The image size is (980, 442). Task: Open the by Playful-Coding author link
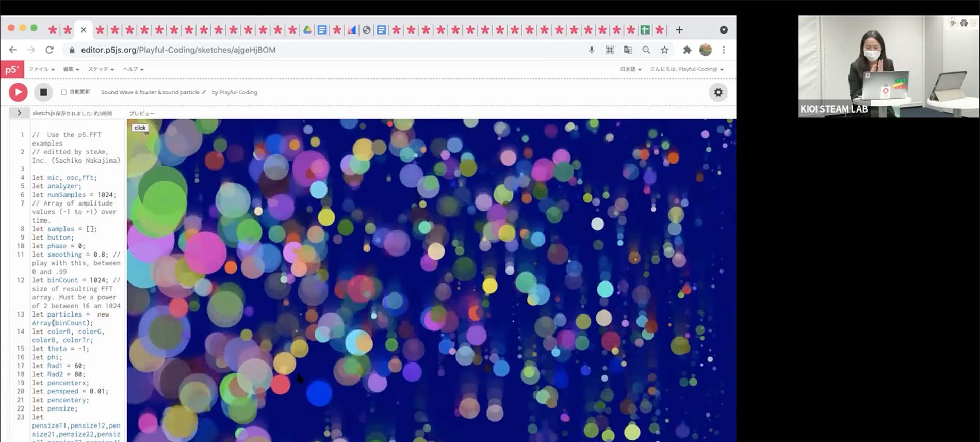[235, 92]
